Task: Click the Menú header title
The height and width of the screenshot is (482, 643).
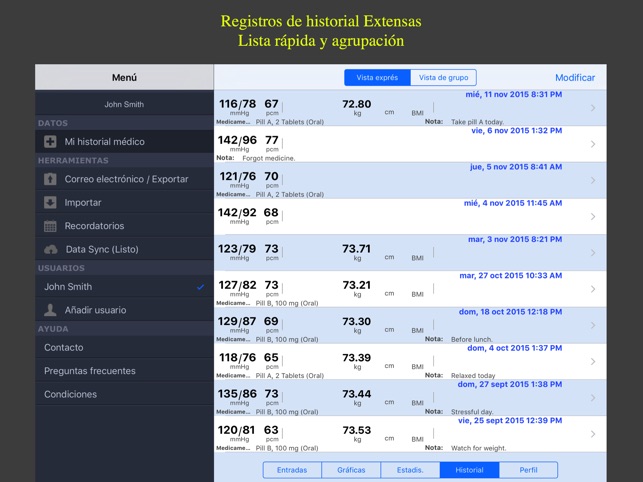Action: tap(124, 78)
